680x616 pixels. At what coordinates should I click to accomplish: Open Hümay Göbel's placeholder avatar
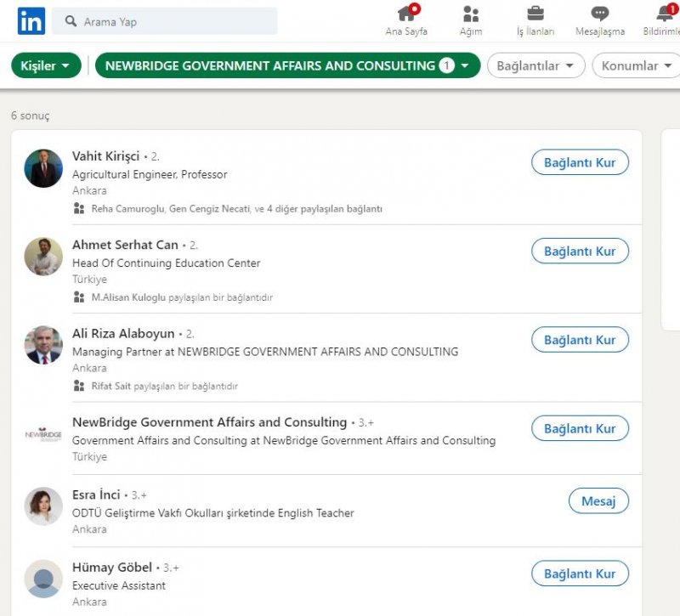[x=43, y=579]
